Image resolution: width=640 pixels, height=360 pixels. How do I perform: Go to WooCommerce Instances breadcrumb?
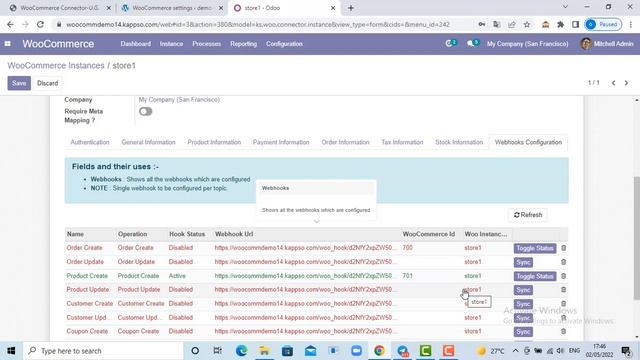point(56,65)
